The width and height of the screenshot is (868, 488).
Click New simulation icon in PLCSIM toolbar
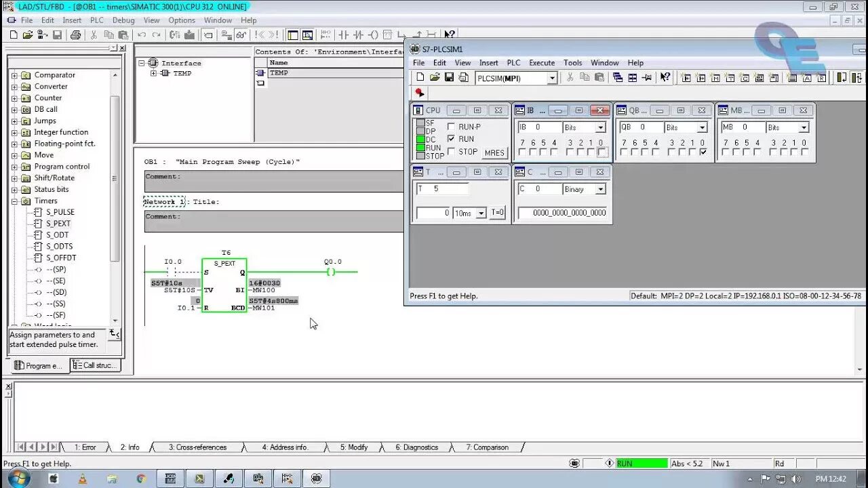point(420,77)
